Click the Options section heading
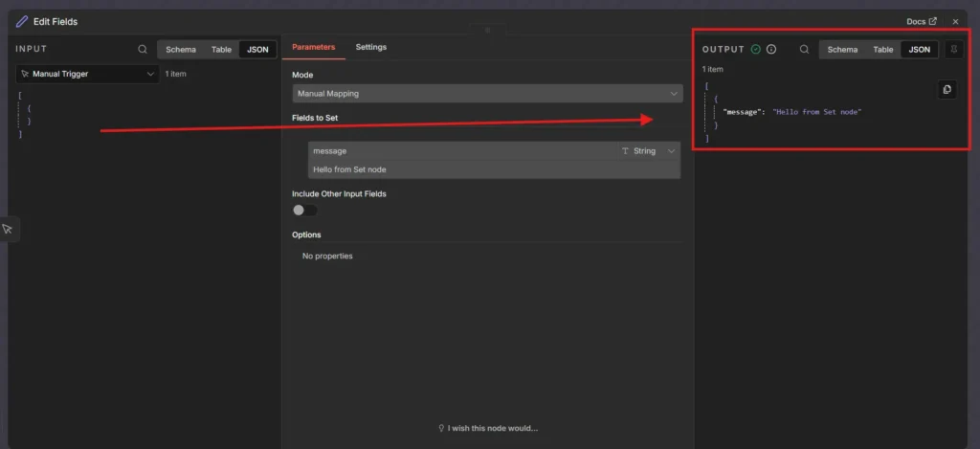980x449 pixels. pyautogui.click(x=306, y=235)
